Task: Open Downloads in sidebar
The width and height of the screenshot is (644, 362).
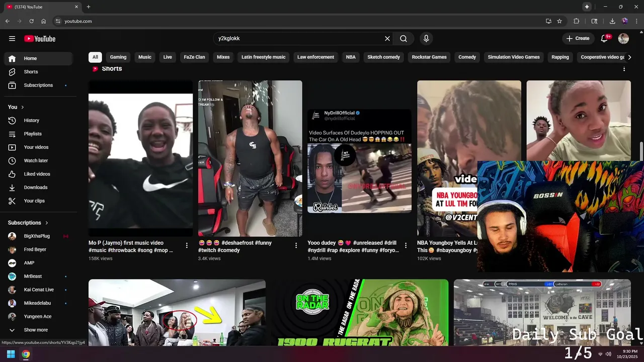Action: (38, 188)
